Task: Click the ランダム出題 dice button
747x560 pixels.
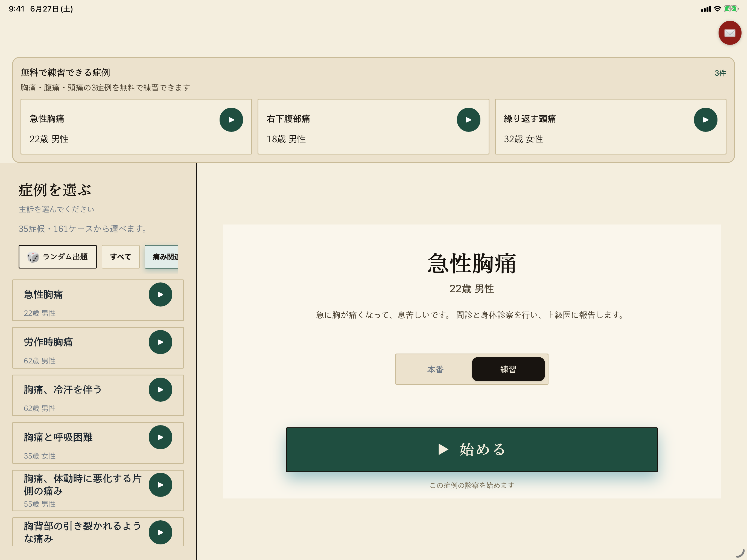Action: pyautogui.click(x=57, y=257)
